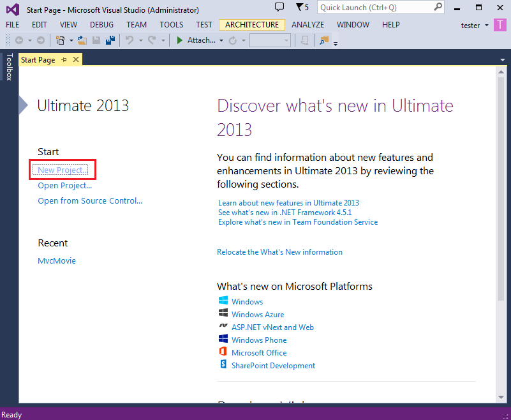Open the tester account dropdown

[475, 26]
